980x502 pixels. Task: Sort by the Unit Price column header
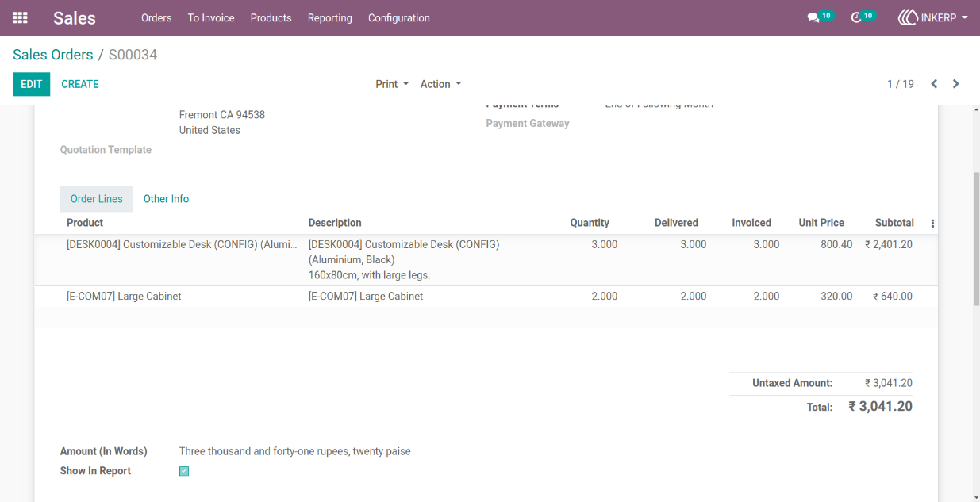[x=821, y=223]
